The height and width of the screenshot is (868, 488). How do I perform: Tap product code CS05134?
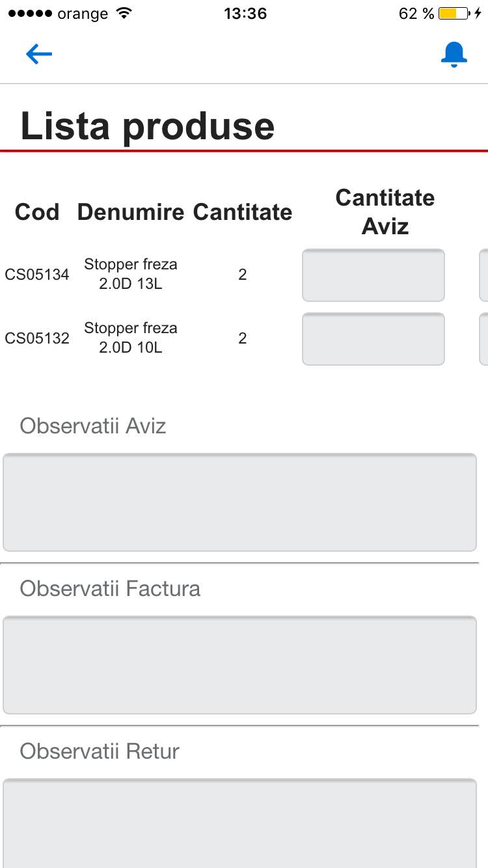[37, 275]
